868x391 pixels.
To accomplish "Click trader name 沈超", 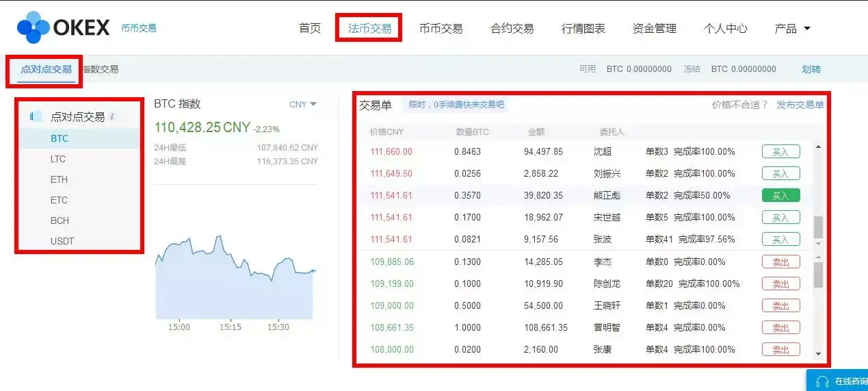I will click(603, 152).
